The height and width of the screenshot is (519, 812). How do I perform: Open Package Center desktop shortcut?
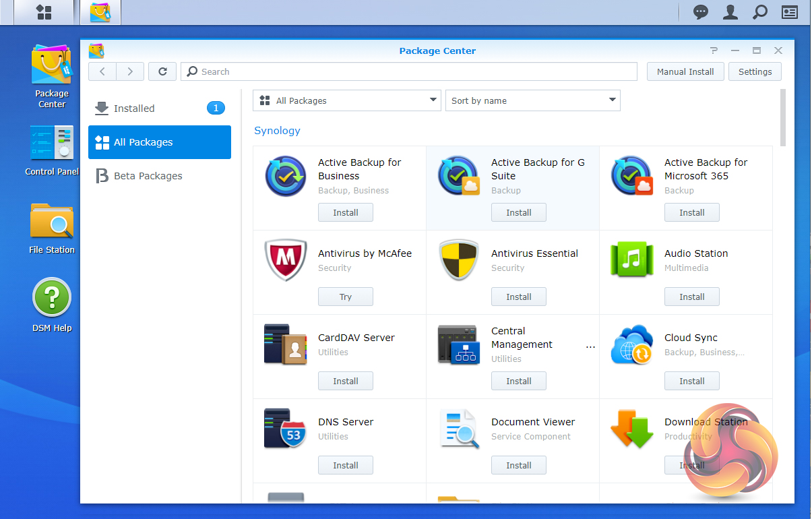(52, 76)
